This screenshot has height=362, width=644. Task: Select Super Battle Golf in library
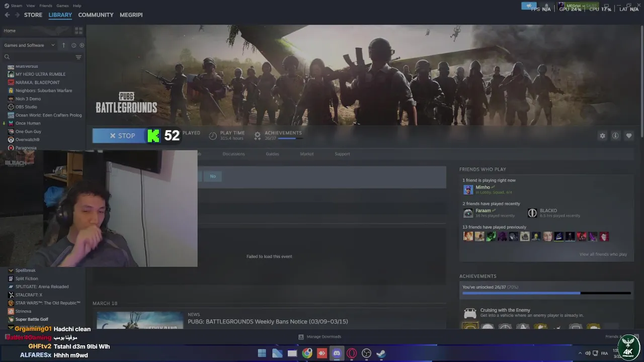coord(32,319)
